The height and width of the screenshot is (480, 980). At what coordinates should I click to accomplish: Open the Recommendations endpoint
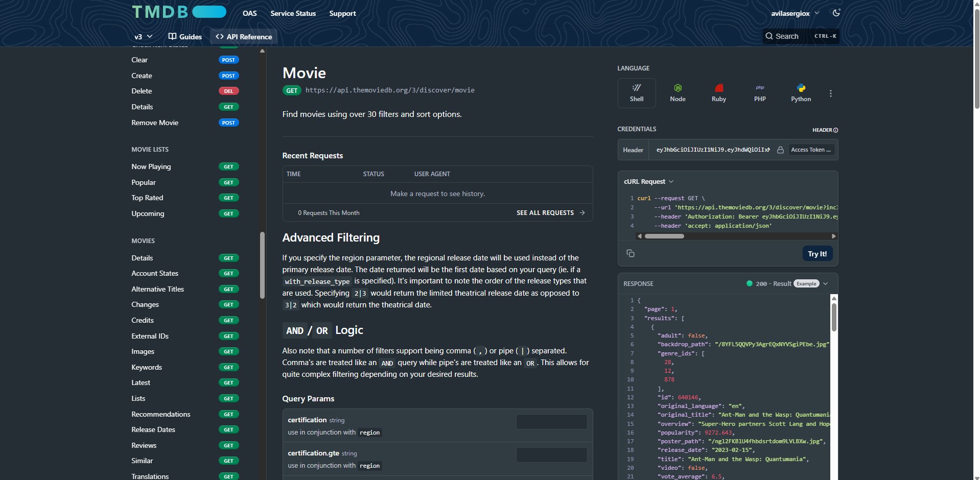point(185,414)
